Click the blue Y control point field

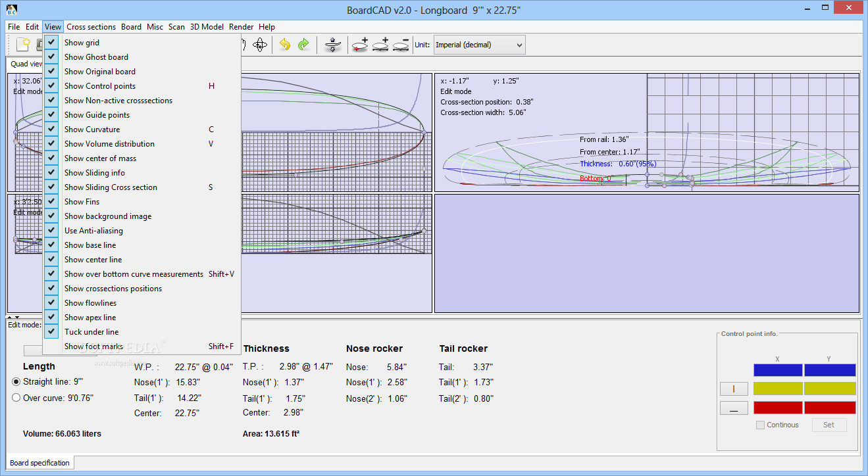click(x=830, y=370)
